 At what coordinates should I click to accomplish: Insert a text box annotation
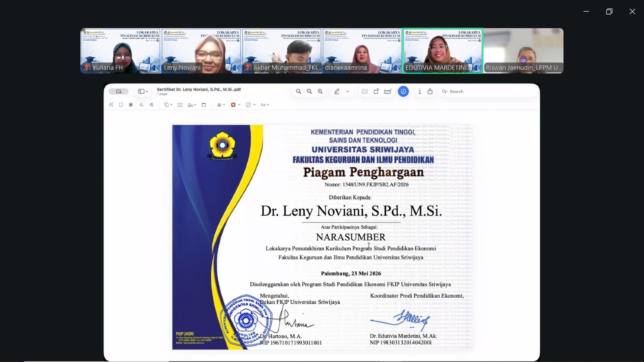pos(180,105)
